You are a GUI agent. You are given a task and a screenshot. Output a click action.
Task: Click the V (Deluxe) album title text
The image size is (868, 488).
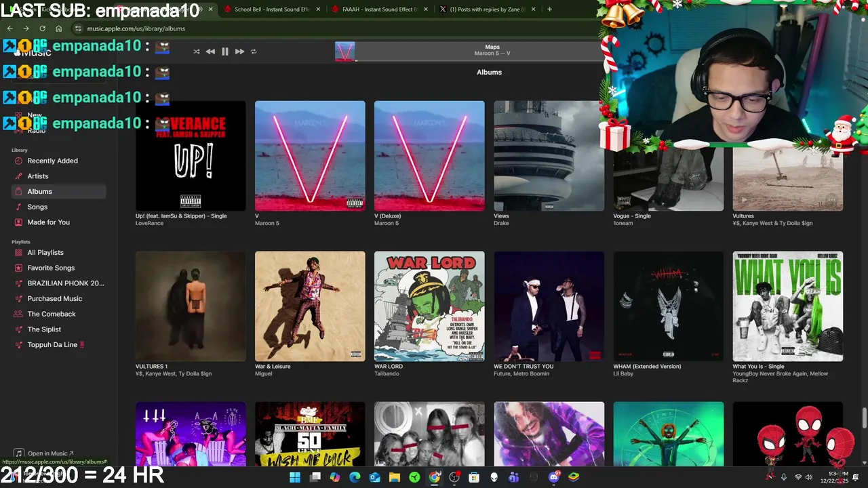tap(387, 216)
